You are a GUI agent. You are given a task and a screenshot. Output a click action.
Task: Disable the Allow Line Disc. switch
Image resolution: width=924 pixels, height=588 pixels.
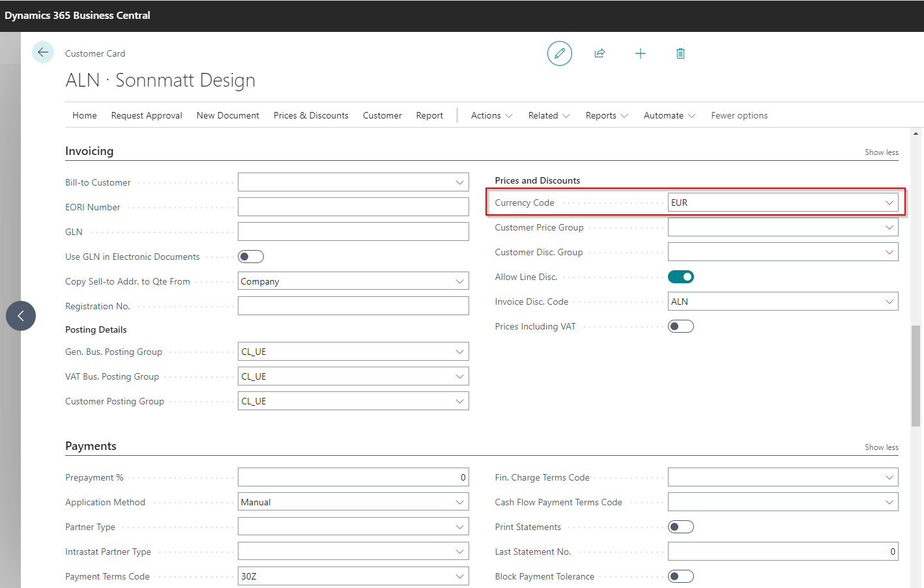click(681, 277)
